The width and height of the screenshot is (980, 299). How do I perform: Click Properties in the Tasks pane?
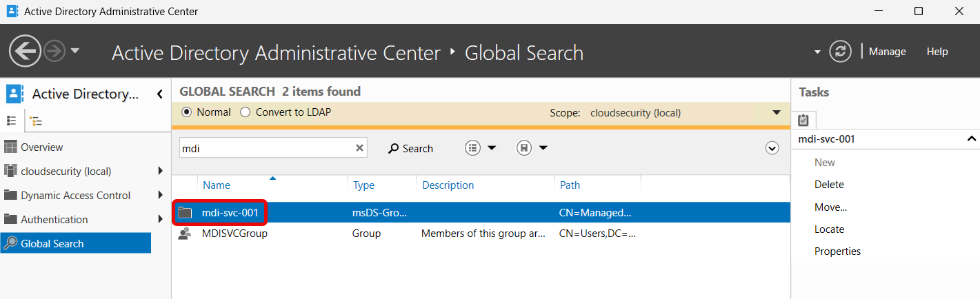[x=837, y=251]
